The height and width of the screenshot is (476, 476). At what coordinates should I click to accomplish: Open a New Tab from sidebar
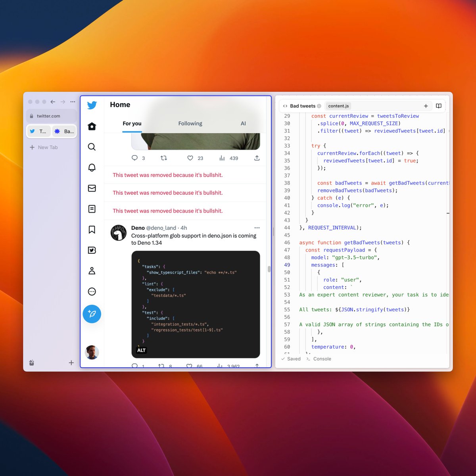pos(44,147)
